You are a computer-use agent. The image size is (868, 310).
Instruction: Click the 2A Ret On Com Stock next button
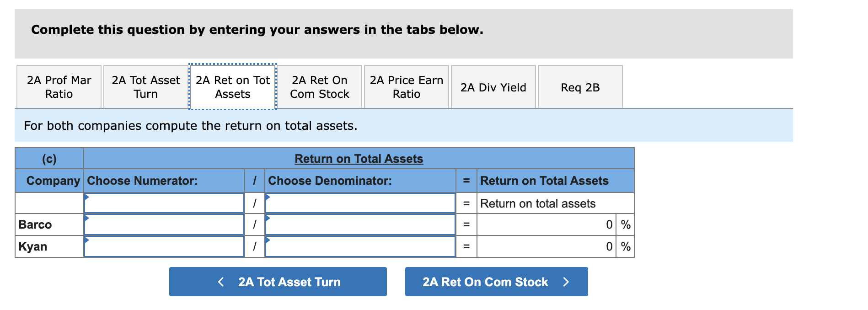click(x=496, y=282)
